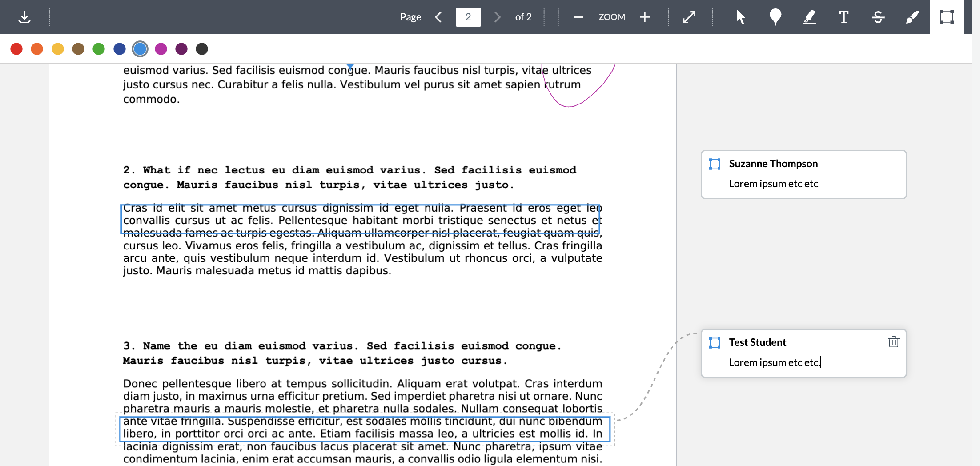Choose the red color swatch
The image size is (980, 466).
click(16, 49)
